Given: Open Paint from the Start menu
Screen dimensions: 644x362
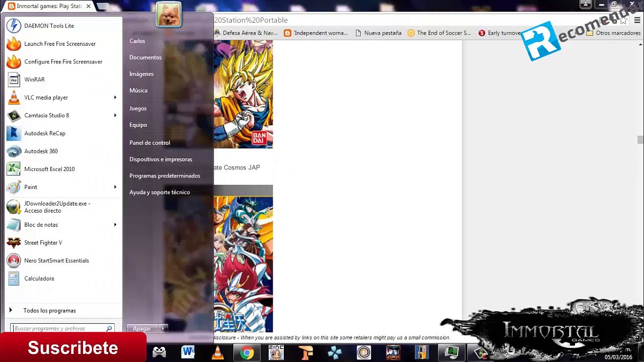Looking at the screenshot, I should [x=30, y=187].
